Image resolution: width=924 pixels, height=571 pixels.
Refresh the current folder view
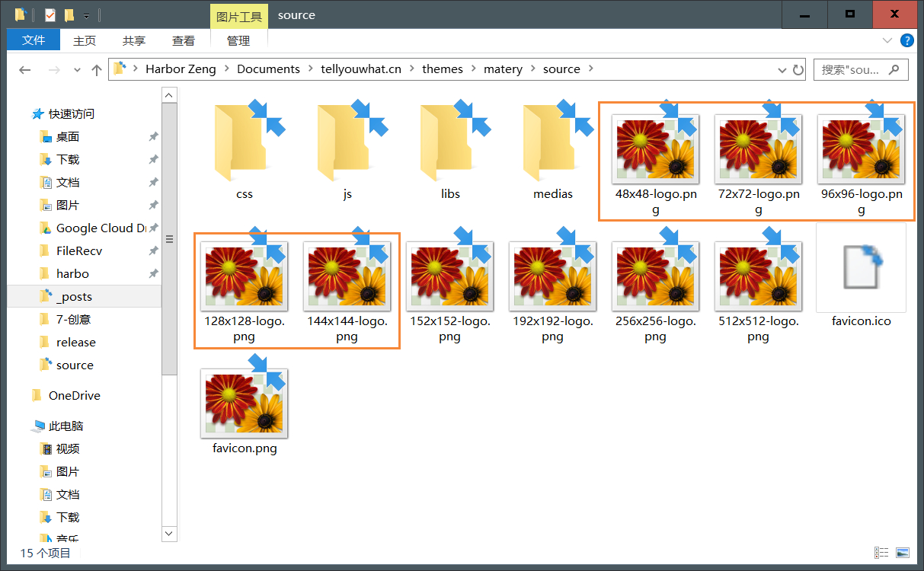pyautogui.click(x=798, y=69)
